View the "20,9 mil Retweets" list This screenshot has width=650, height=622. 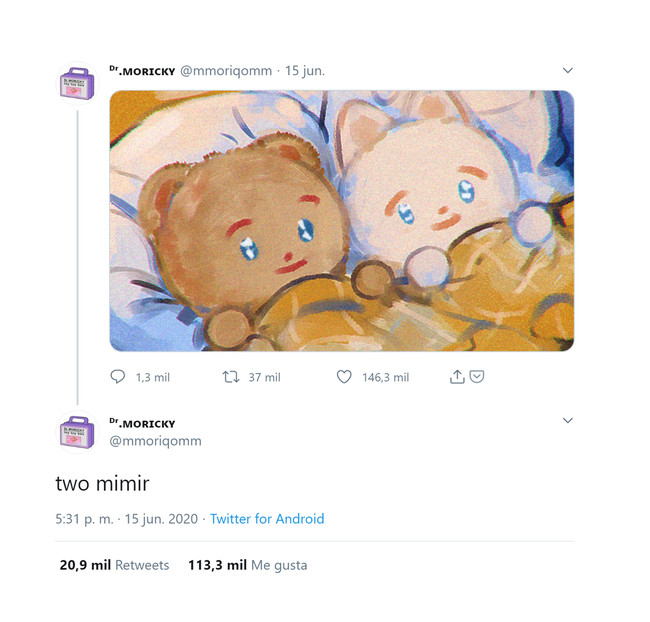pyautogui.click(x=114, y=565)
